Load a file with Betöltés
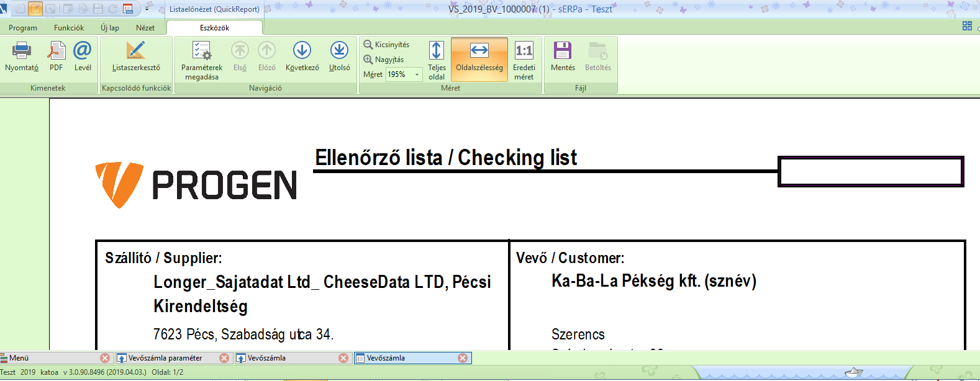This screenshot has width=980, height=381. pyautogui.click(x=598, y=57)
